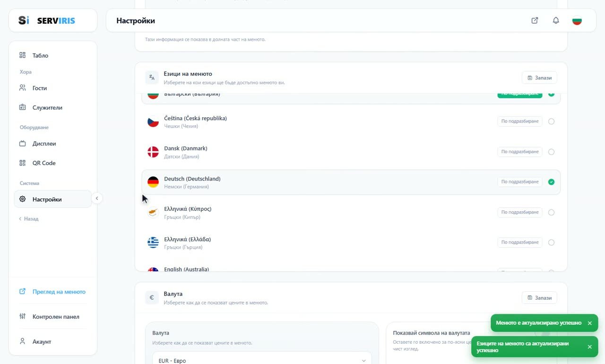Collapse the sidebar with chevron button
This screenshot has width=605, height=364.
pos(96,199)
